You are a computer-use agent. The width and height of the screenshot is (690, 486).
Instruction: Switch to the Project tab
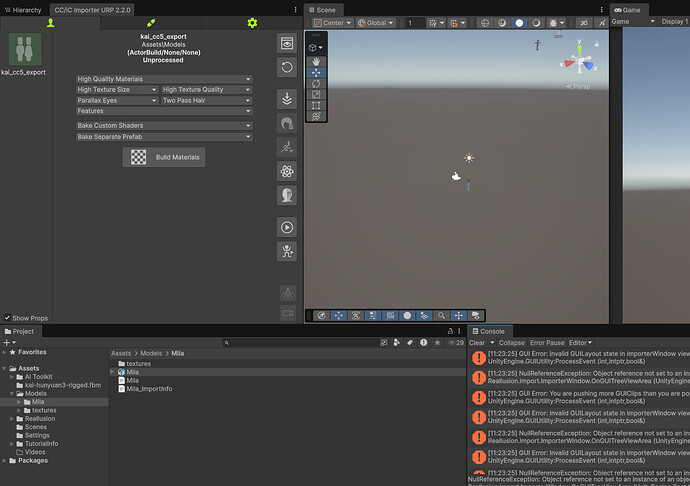(19, 331)
